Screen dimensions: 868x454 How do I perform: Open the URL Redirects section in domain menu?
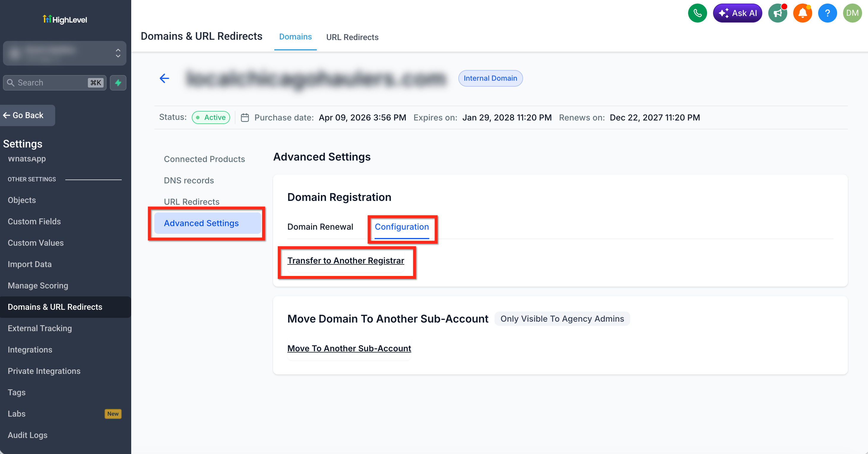coord(191,202)
